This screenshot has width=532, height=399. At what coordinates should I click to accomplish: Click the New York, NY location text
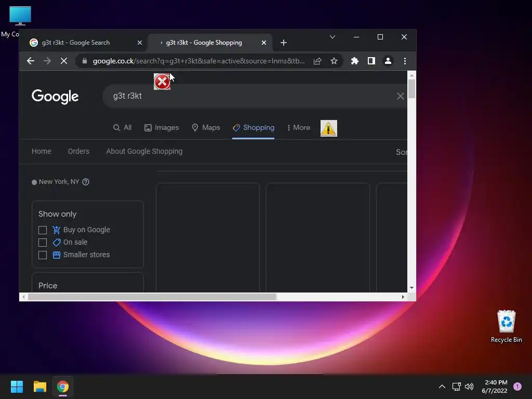point(59,182)
